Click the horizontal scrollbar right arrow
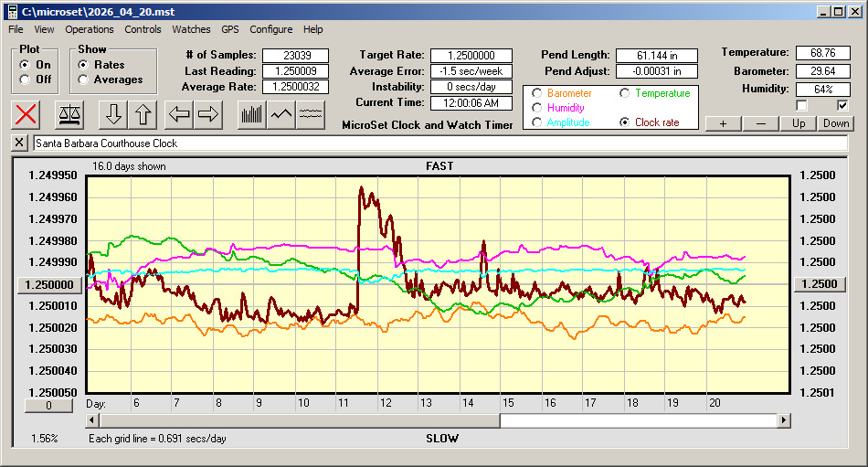 (x=784, y=420)
